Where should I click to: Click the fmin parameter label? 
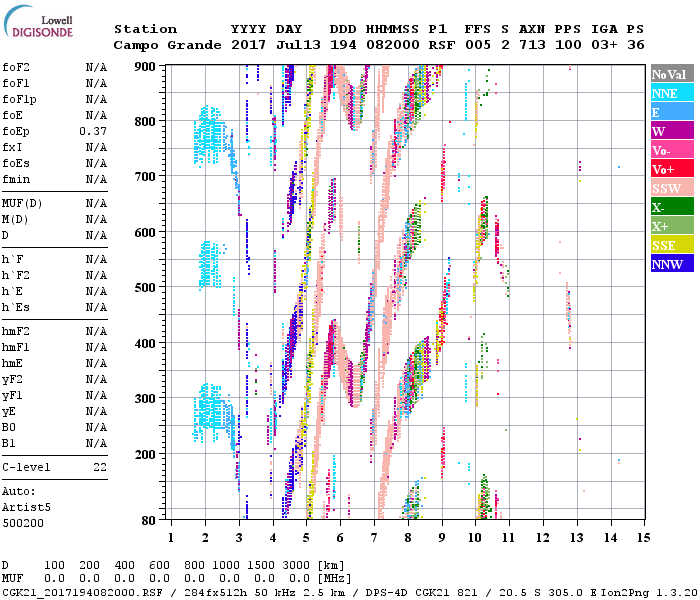(16, 179)
